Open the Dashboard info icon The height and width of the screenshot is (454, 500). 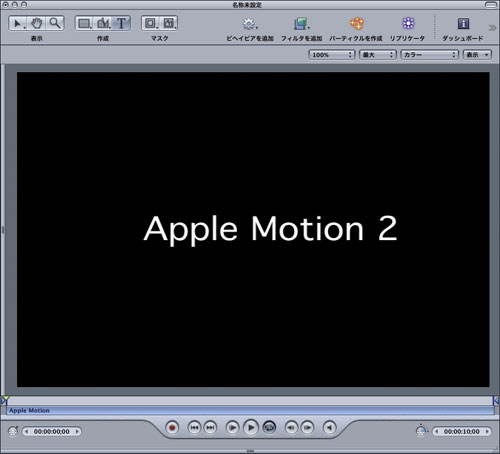(463, 24)
